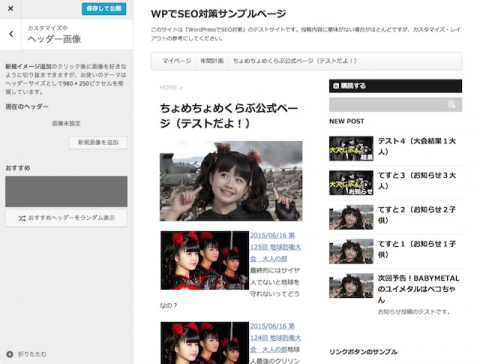
Task: Click the HOME breadcrumb link
Action: (168, 88)
